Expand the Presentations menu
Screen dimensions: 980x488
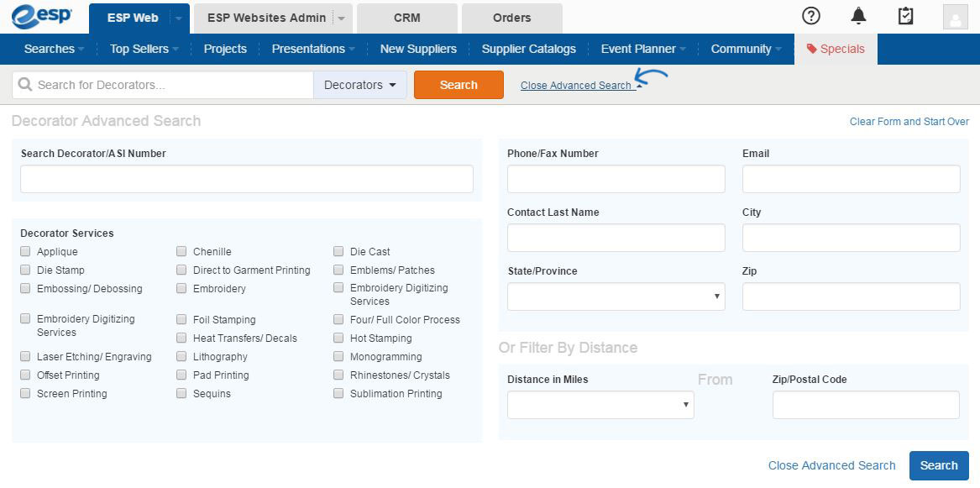(314, 49)
